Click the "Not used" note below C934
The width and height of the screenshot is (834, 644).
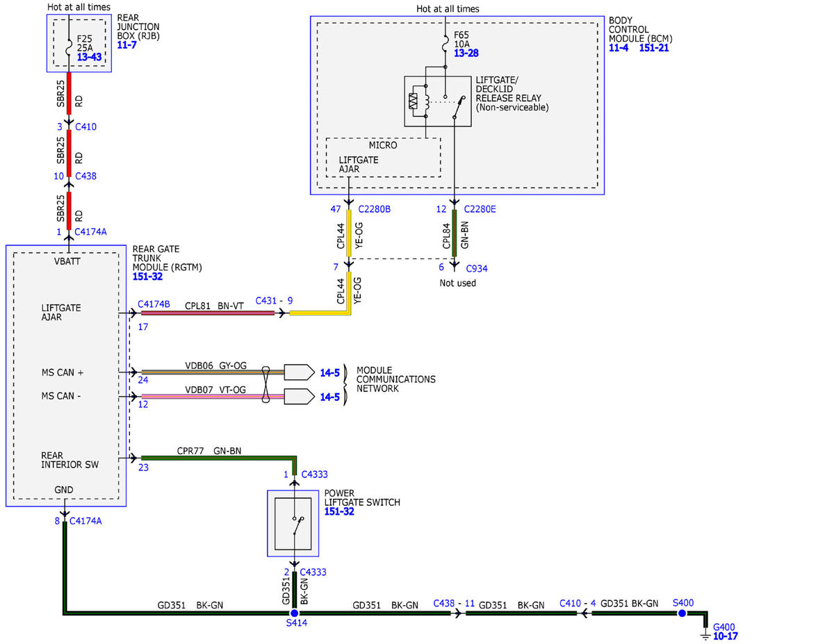[458, 283]
